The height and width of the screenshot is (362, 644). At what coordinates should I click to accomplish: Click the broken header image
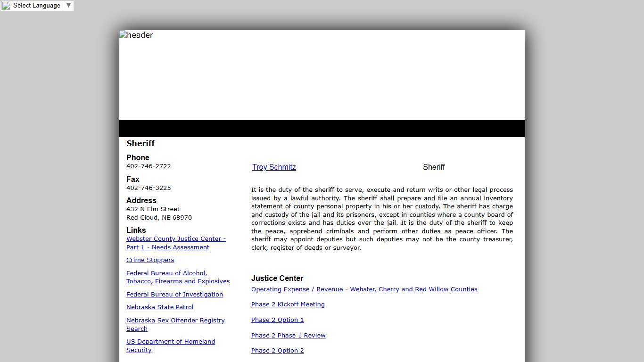[x=136, y=35]
